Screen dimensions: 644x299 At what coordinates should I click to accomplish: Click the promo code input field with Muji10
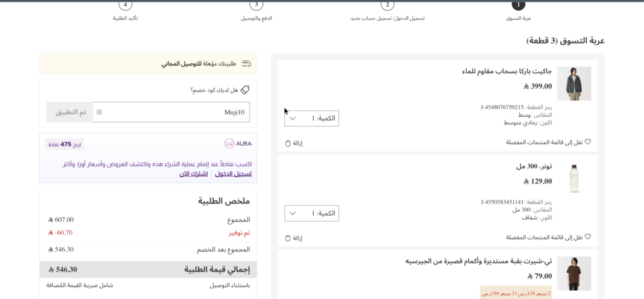click(172, 112)
